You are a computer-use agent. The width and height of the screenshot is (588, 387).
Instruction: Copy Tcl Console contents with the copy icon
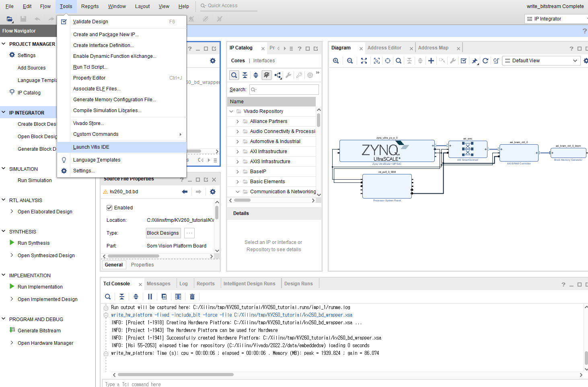point(164,297)
